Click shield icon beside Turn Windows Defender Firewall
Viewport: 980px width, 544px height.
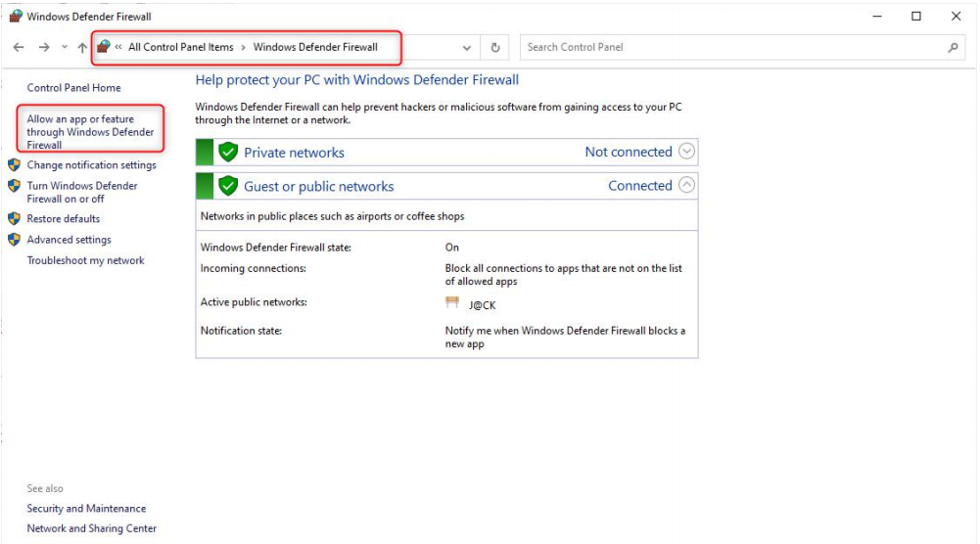[14, 186]
